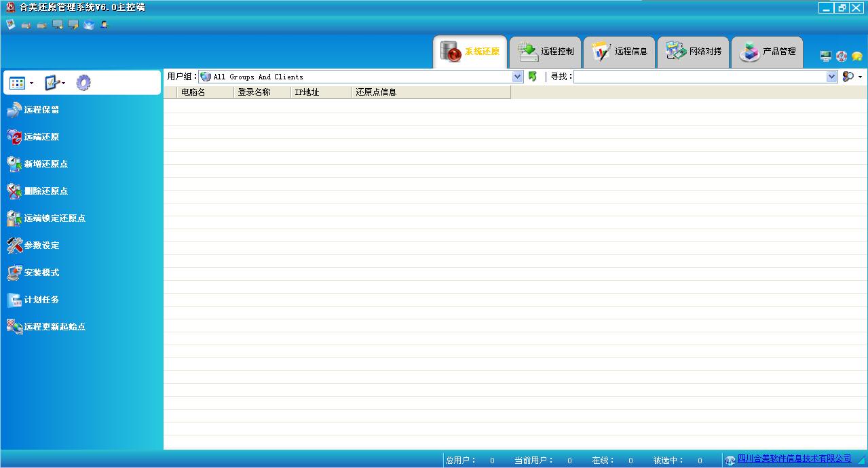Click the checklist pencil icon
Image resolution: width=868 pixels, height=468 pixels.
[x=52, y=83]
